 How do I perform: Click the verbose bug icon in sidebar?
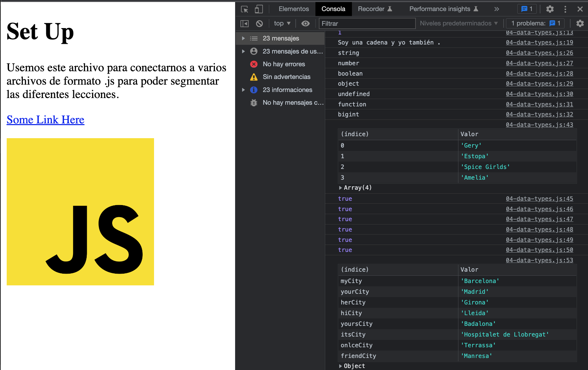tap(254, 103)
